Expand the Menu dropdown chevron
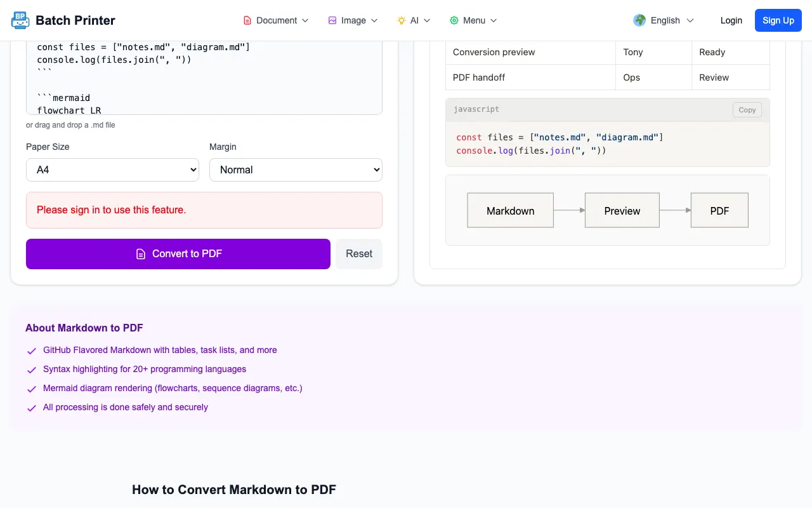812x508 pixels. point(494,20)
